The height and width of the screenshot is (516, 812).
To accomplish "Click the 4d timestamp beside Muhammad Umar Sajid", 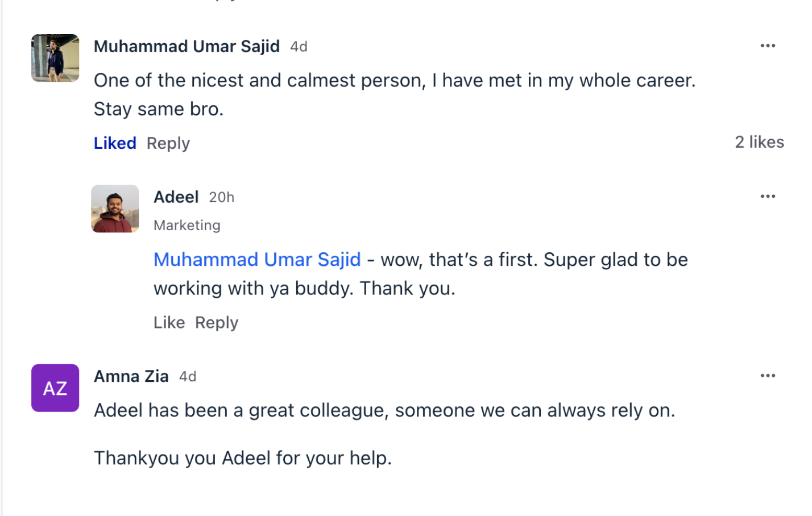I will coord(299,47).
